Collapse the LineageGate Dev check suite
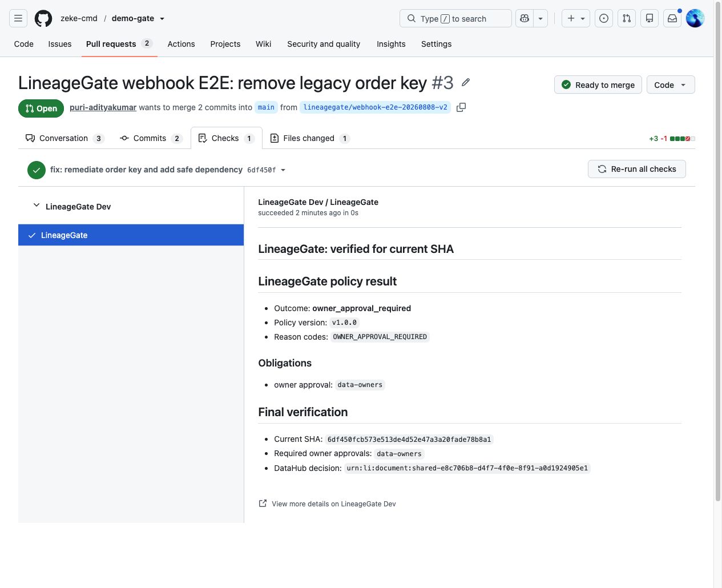This screenshot has height=588, width=722. (x=37, y=206)
